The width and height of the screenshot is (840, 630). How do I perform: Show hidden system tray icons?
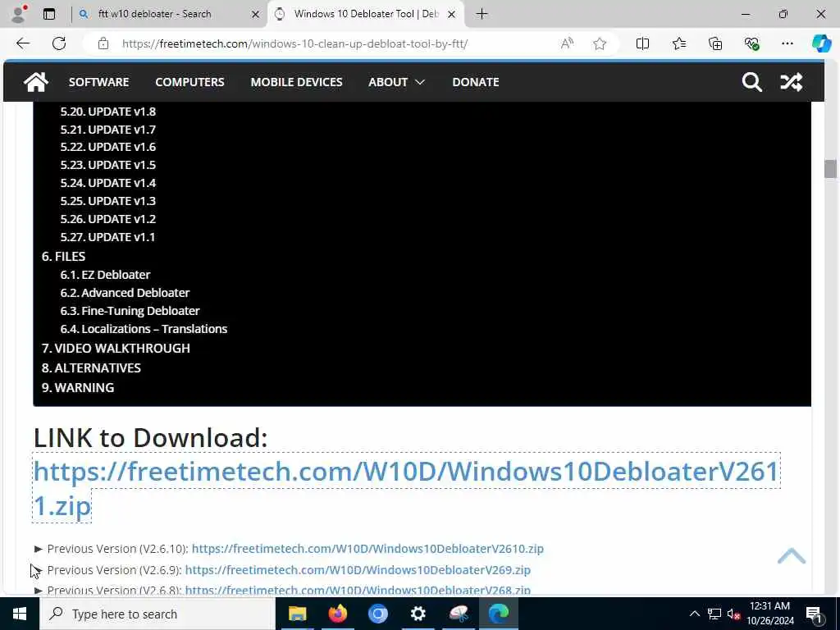(x=694, y=614)
